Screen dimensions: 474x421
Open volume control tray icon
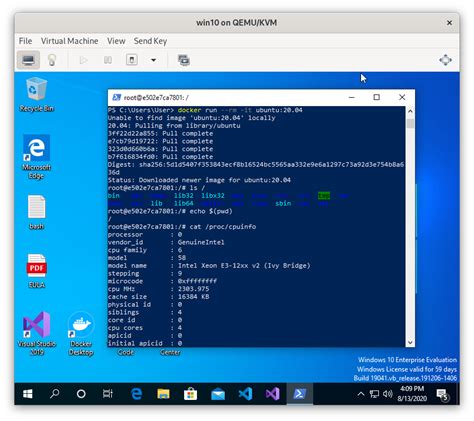click(387, 394)
